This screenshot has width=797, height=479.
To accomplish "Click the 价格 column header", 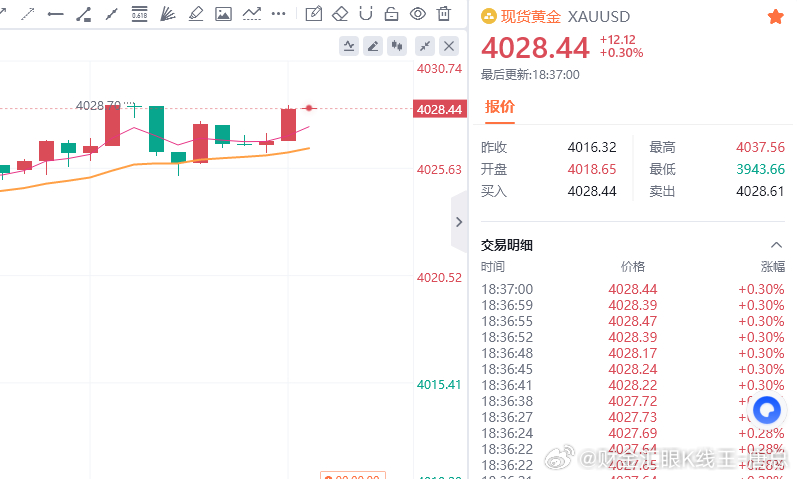I will (x=633, y=267).
